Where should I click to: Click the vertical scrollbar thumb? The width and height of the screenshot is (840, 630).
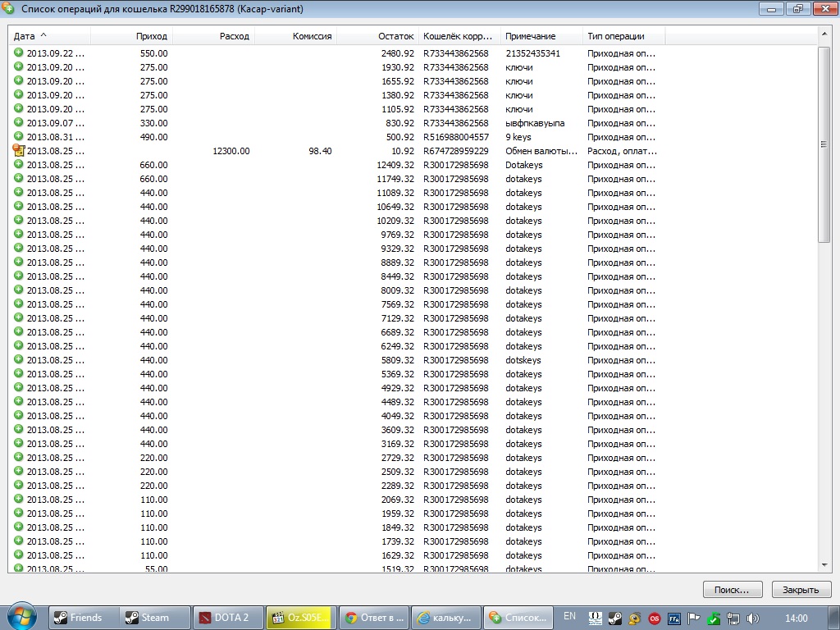coord(824,144)
